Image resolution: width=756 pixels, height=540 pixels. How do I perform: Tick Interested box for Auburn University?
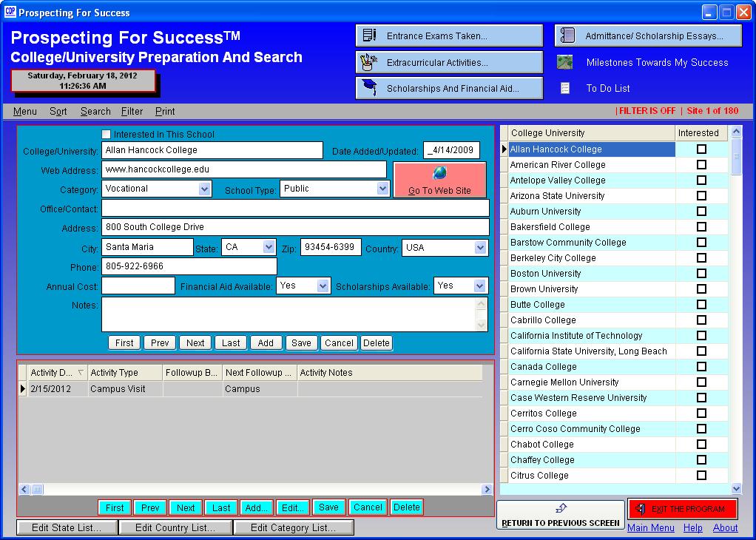click(701, 211)
